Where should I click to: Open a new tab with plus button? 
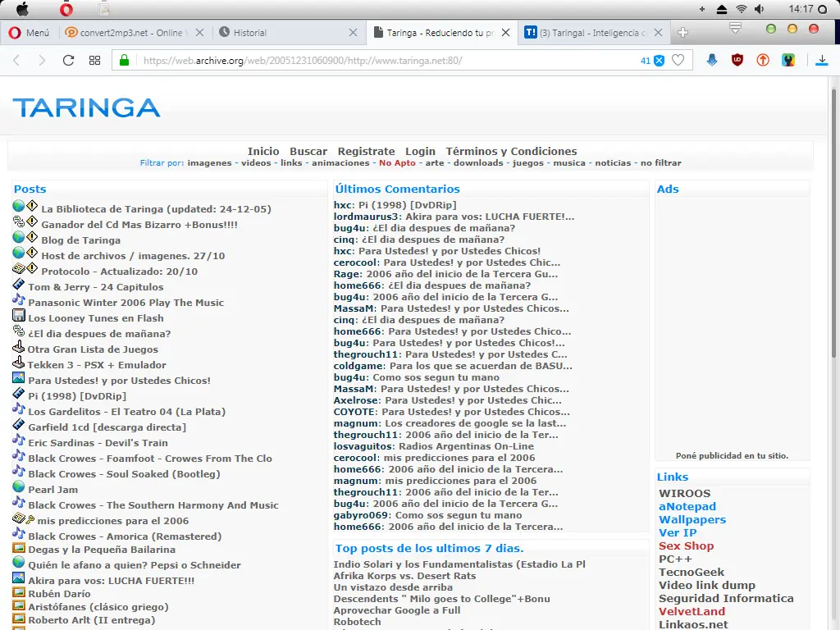point(682,33)
